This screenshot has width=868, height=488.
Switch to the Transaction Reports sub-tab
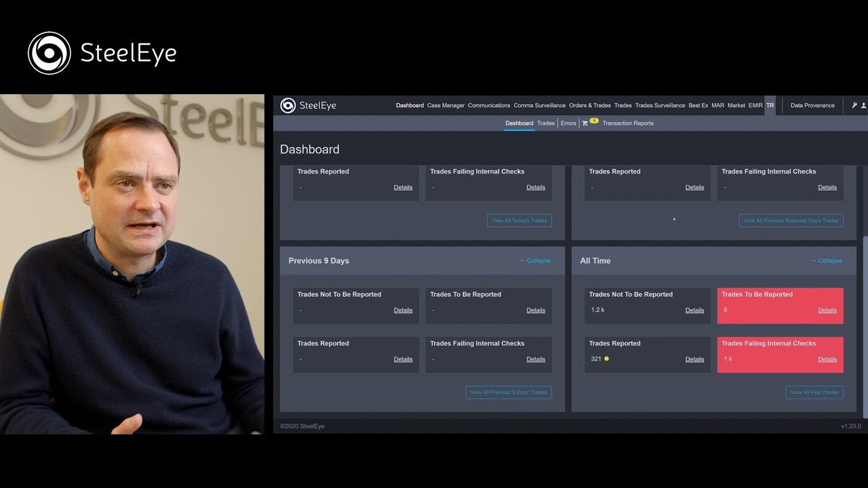[628, 123]
